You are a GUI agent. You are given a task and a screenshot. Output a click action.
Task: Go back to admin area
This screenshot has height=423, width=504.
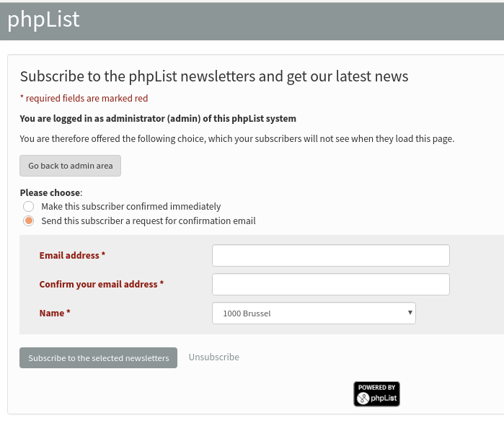(70, 166)
